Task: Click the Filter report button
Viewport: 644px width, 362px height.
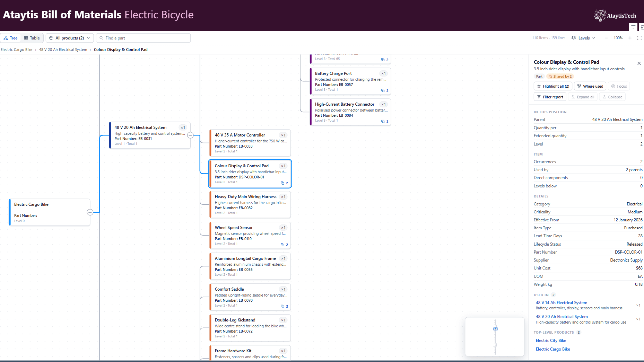Action: 550,97
